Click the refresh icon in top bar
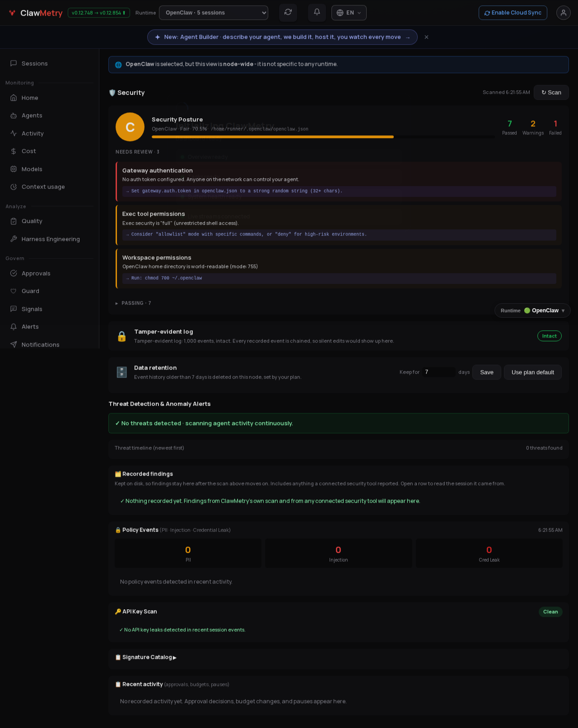Image resolution: width=578 pixels, height=728 pixels. 288,13
